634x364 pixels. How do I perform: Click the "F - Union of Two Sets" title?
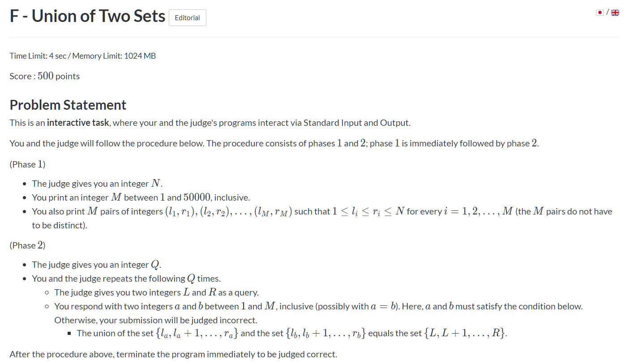tap(88, 17)
